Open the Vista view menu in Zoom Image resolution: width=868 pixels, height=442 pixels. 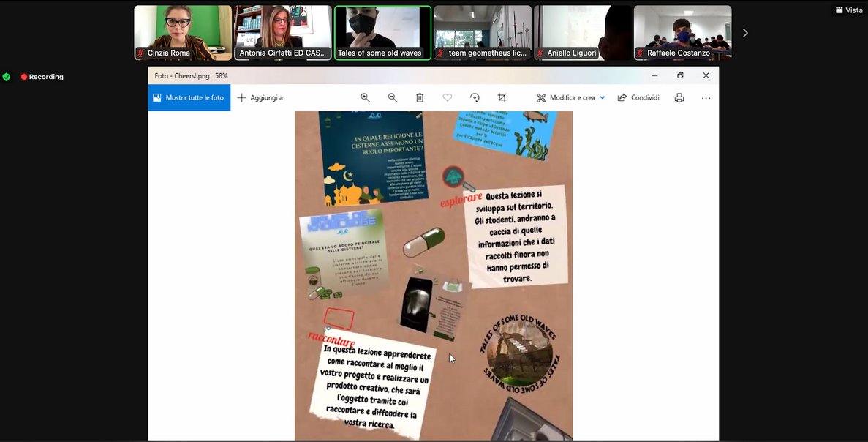pos(849,10)
